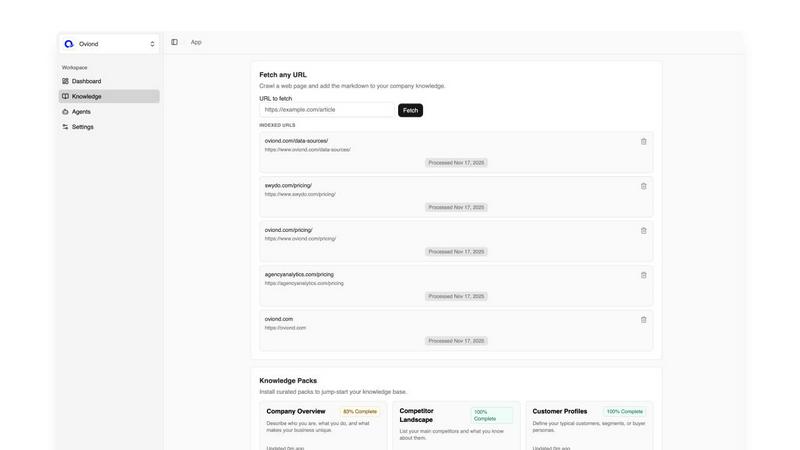Click the Knowledge book icon

[65, 96]
